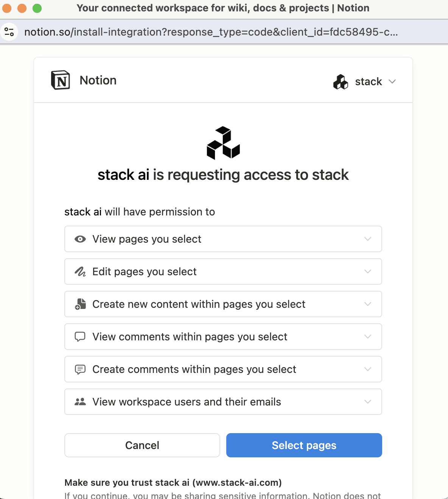Expand Edit pages you select chevron
Screen dimensions: 448x499
tap(368, 271)
